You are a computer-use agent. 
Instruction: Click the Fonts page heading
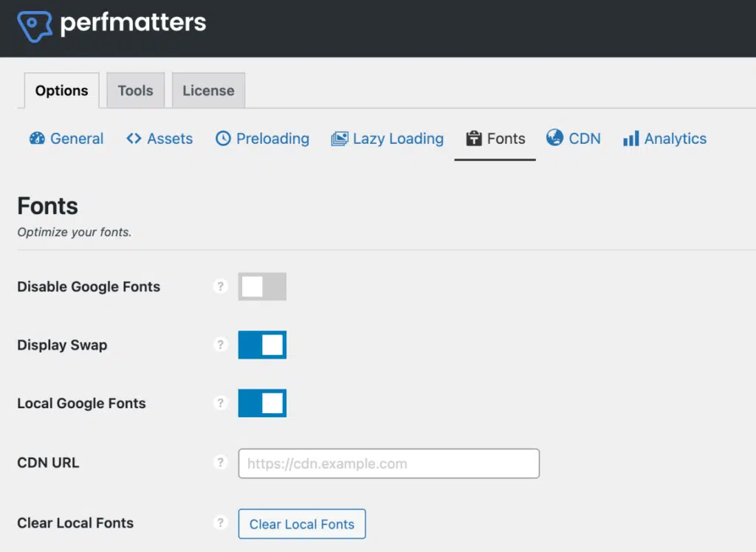(48, 207)
